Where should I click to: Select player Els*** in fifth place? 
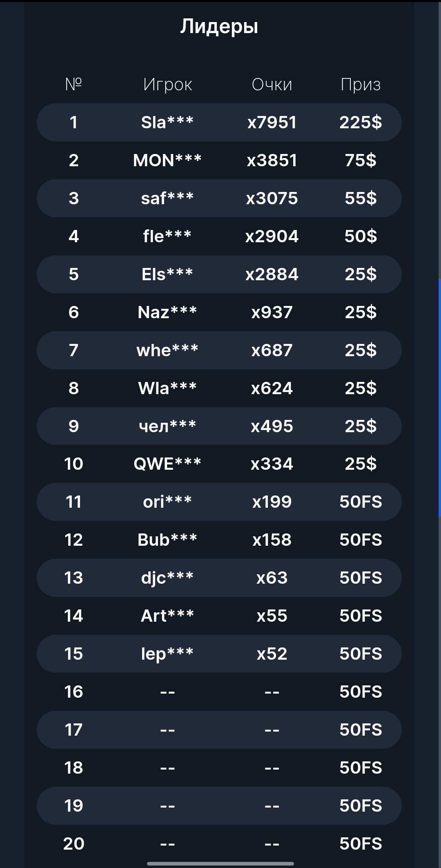[x=167, y=274]
